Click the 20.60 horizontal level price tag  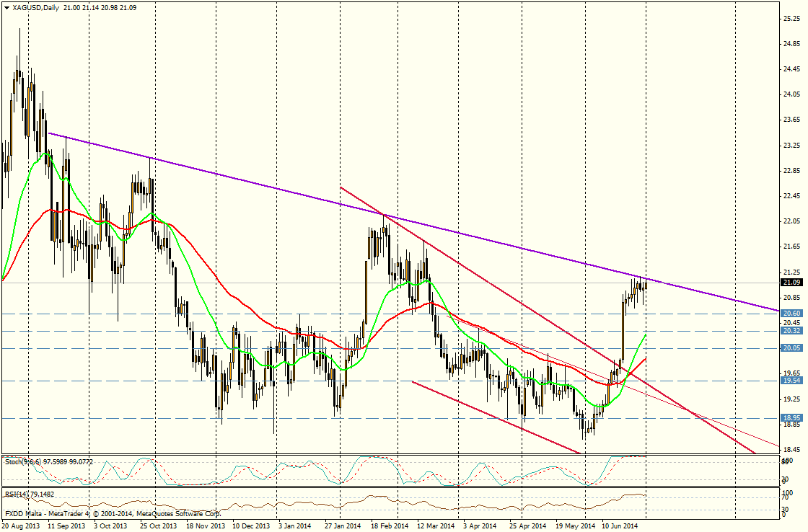[791, 314]
